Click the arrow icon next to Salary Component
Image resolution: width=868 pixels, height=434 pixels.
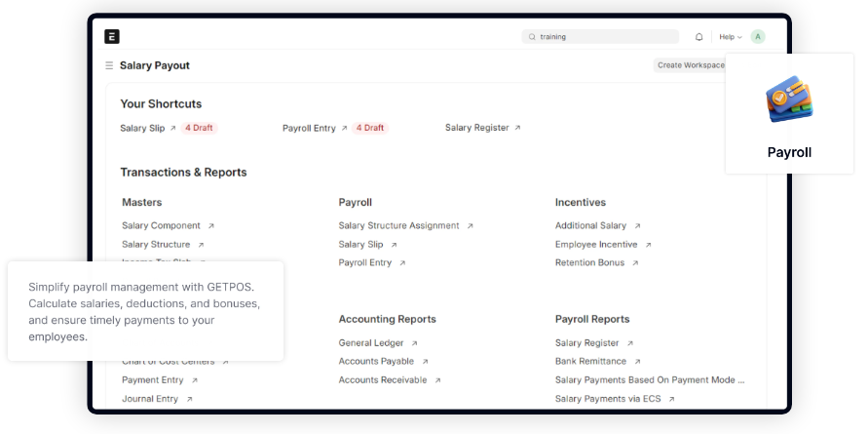pos(210,226)
